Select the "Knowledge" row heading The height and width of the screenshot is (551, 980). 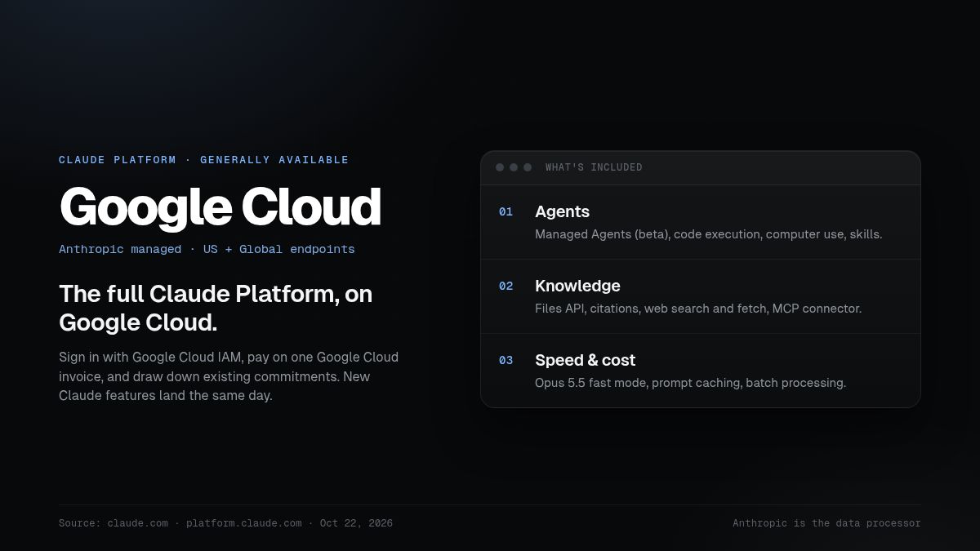tap(577, 286)
